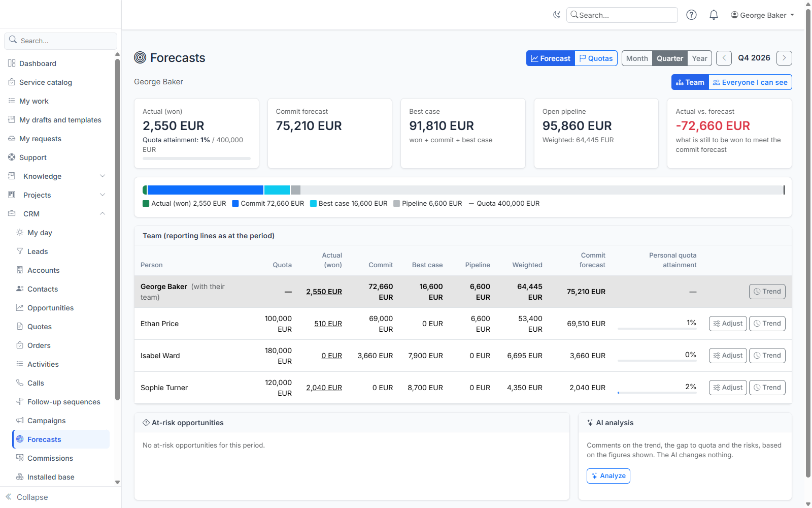
Task: Focus the top Search field
Action: 622,15
